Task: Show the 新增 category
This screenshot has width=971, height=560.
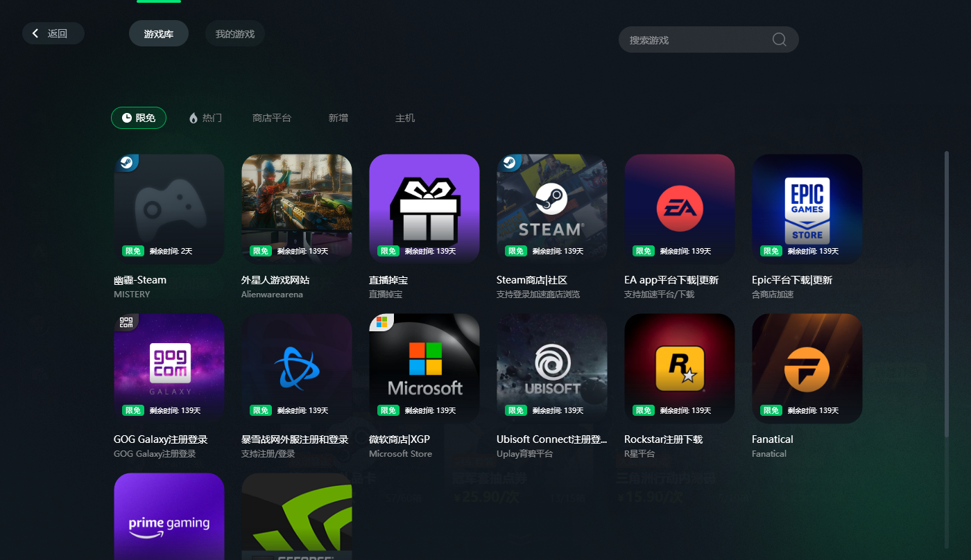Action: tap(338, 118)
